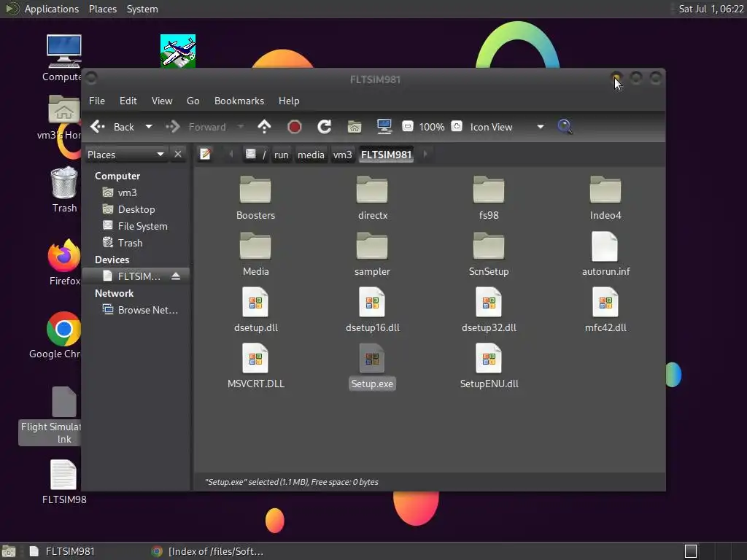Screen dimensions: 747x560
Task: Select the sampler folder
Action: click(372, 254)
